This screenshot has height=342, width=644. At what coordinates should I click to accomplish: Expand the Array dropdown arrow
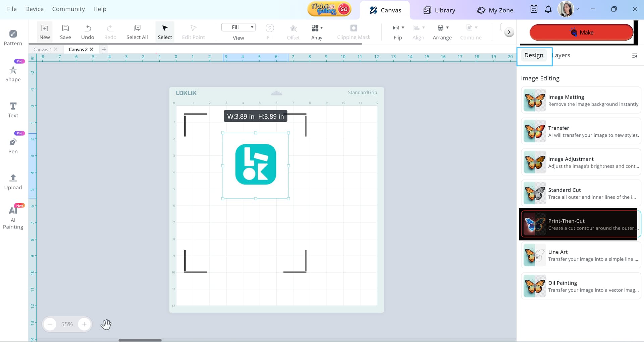[x=322, y=28]
